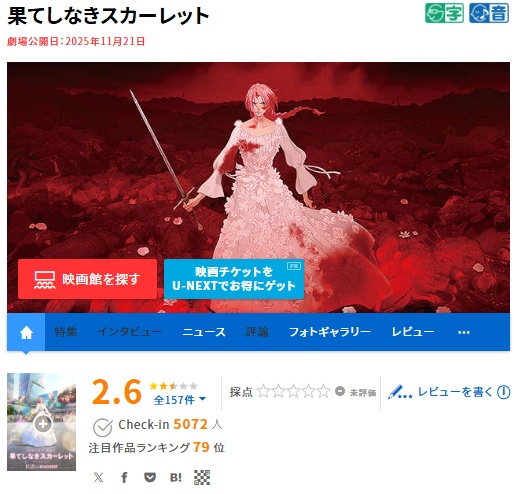Bookmark with the Hatena B! icon
The image size is (514, 494).
[176, 477]
